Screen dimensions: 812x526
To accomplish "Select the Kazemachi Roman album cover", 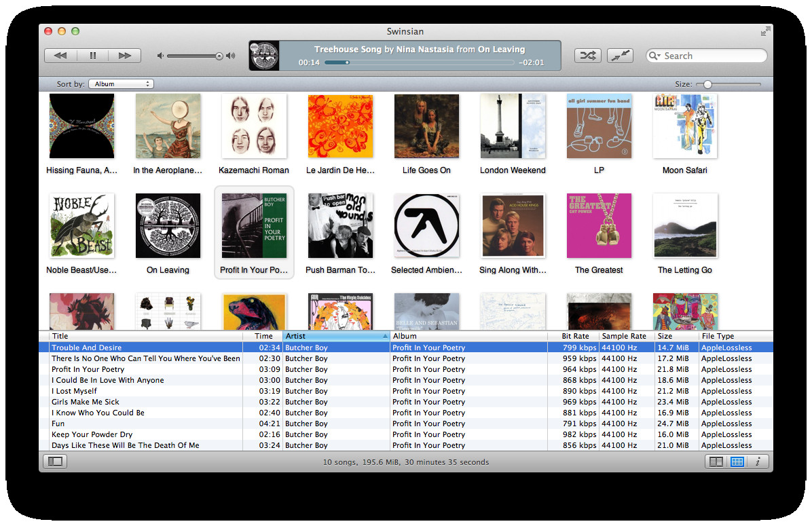I will [x=254, y=126].
